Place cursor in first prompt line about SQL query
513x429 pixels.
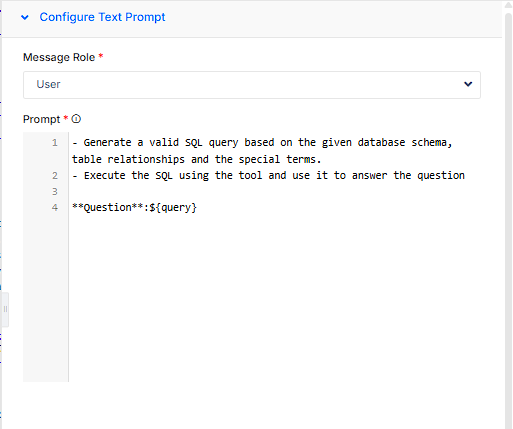coord(262,143)
